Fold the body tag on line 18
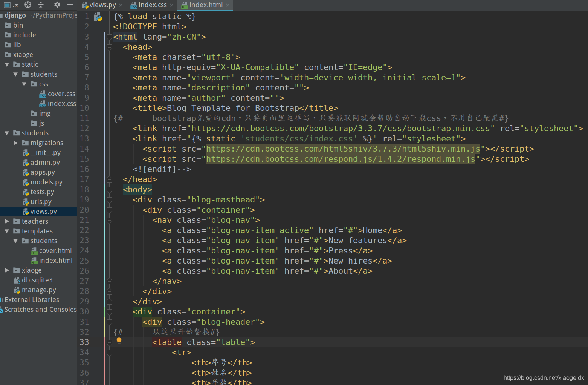 (109, 190)
